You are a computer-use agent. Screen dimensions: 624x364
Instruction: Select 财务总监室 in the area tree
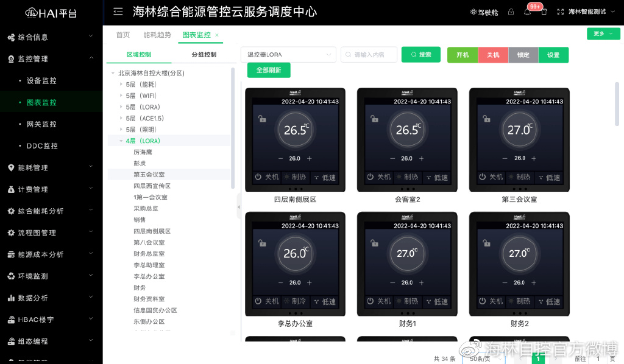coord(149,254)
